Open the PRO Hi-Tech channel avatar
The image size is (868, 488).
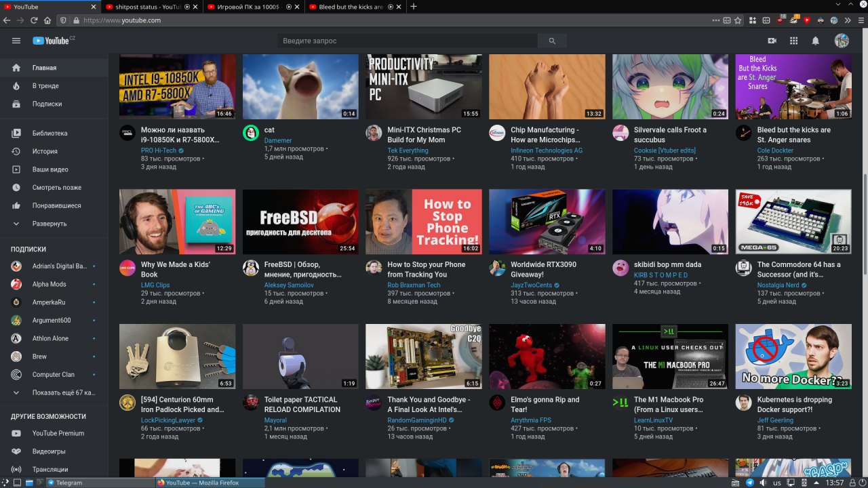click(127, 133)
